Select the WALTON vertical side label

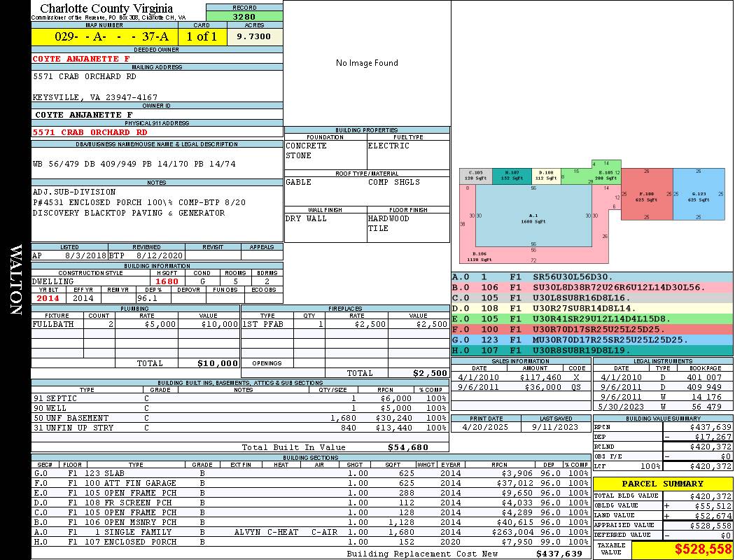(x=15, y=280)
